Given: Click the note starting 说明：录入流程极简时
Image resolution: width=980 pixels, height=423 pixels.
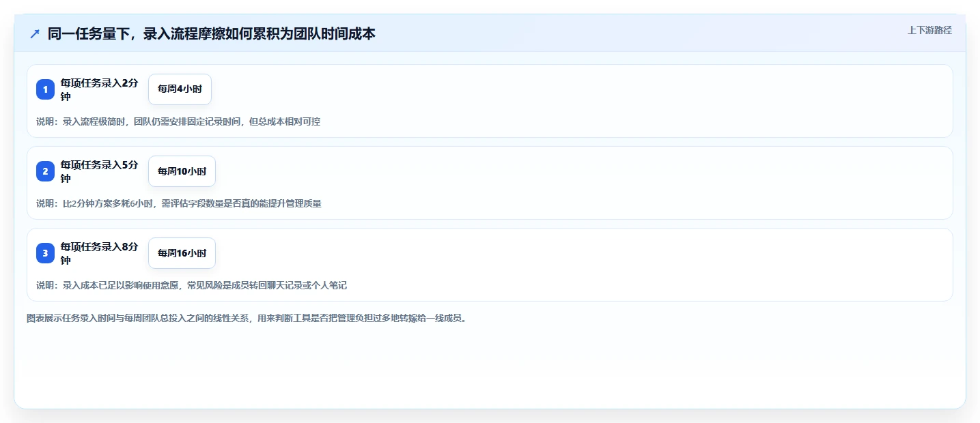Looking at the screenshot, I should tap(178, 121).
